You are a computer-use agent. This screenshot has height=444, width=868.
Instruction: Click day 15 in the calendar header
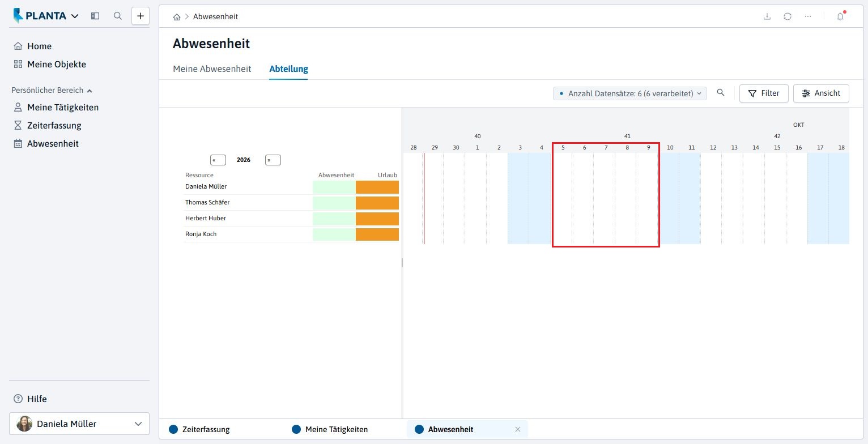(777, 148)
